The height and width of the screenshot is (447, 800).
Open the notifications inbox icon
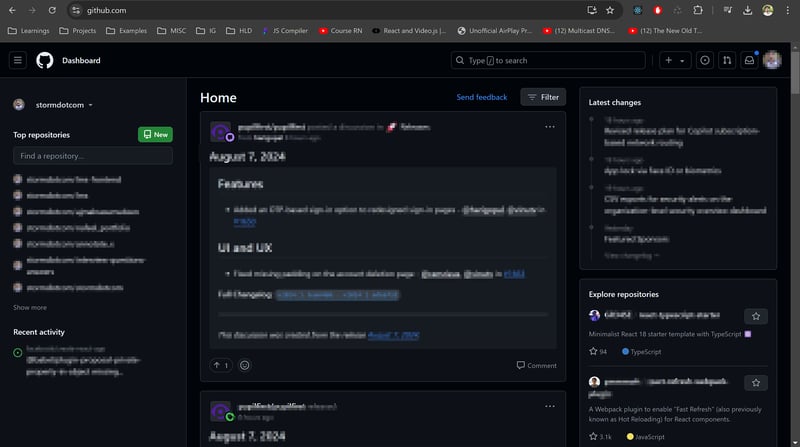coord(749,60)
